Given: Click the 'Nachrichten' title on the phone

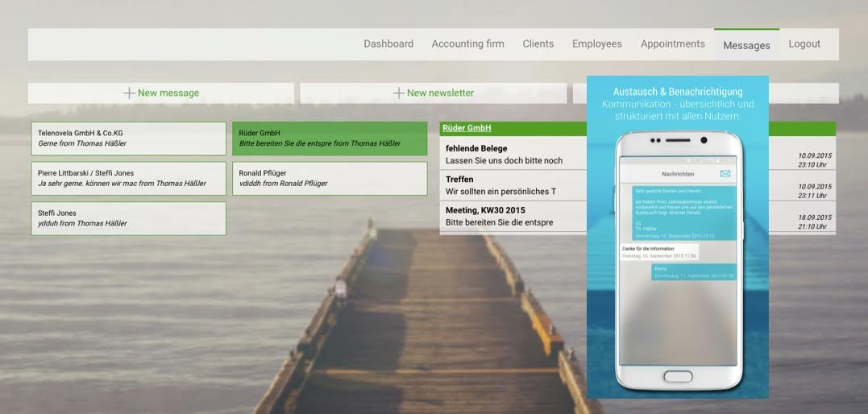Looking at the screenshot, I should [x=678, y=174].
